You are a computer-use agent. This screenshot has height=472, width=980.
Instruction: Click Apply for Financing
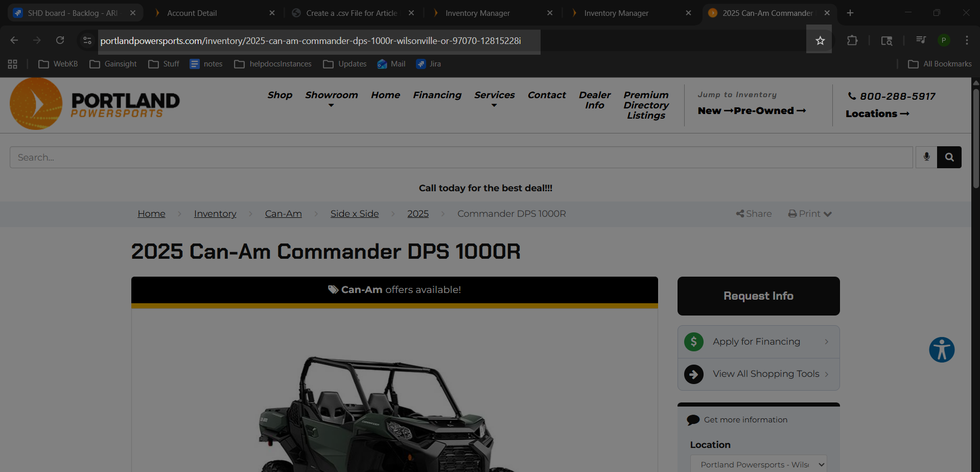(759, 342)
